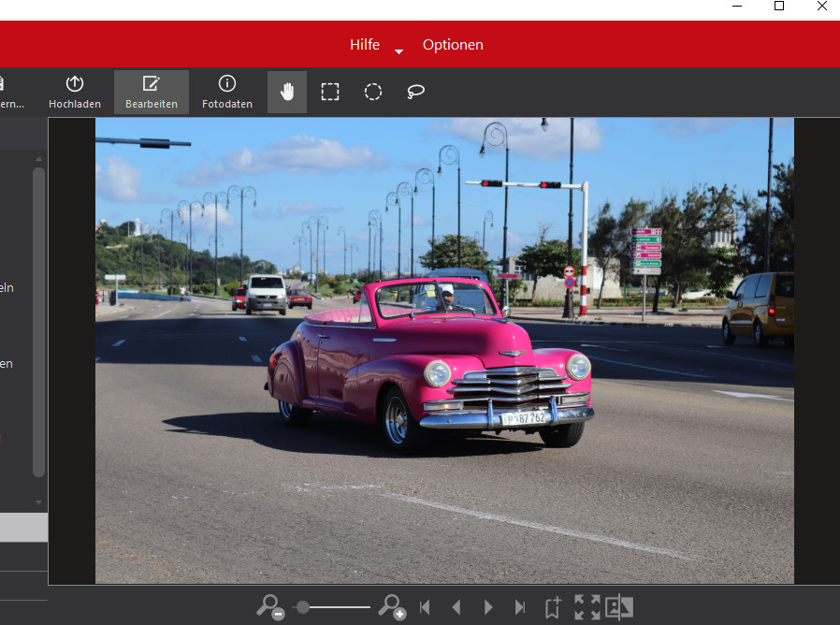Choose the rectangular selection tool

(x=330, y=92)
